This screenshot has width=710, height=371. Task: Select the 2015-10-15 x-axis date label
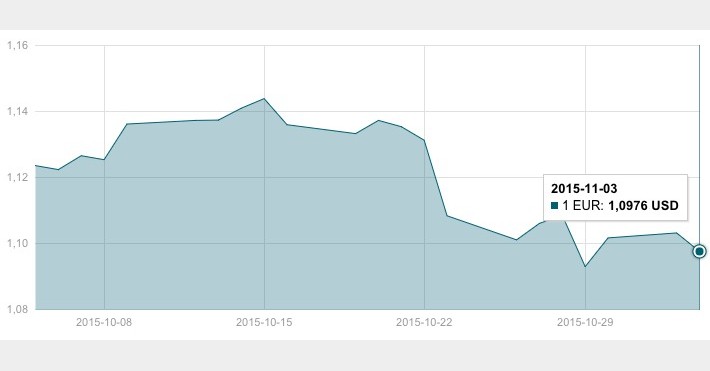tap(264, 322)
